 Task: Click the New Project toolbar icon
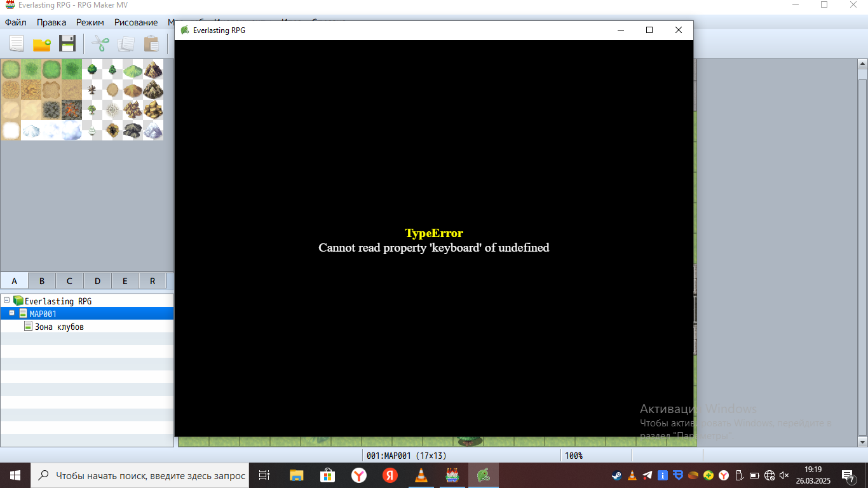click(x=17, y=44)
